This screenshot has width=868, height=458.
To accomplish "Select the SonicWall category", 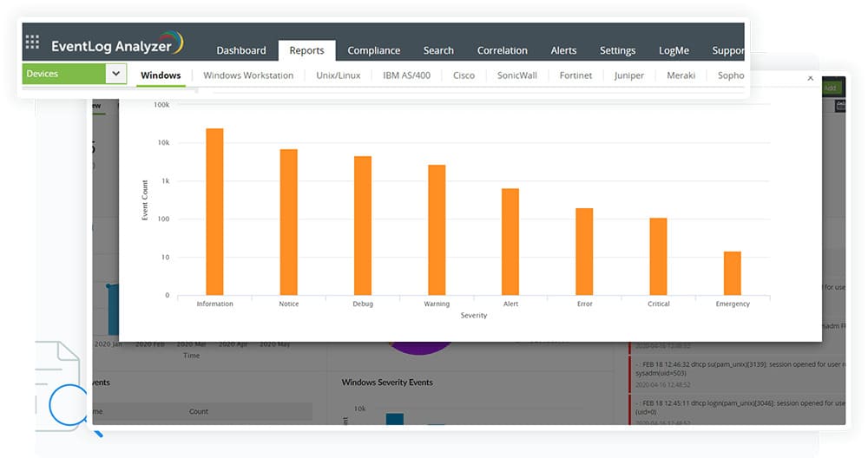I will click(517, 75).
